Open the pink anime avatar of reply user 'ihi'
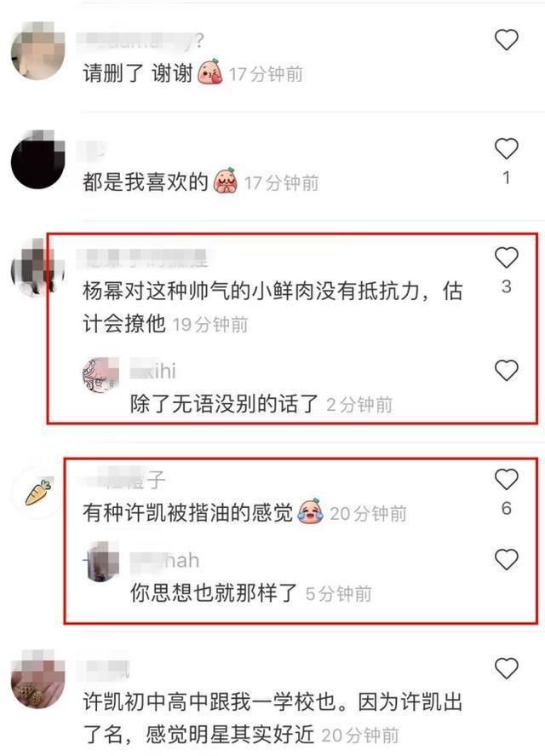Image resolution: width=545 pixels, height=756 pixels. 100,376
